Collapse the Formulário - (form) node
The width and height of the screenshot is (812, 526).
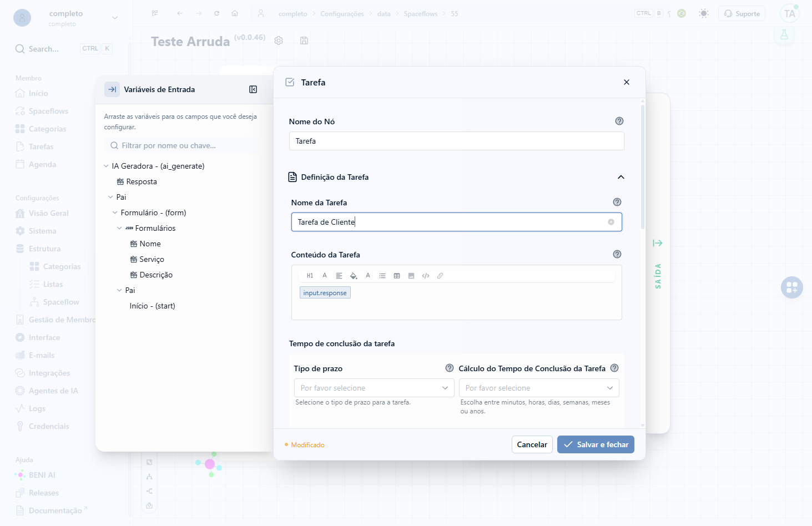[115, 213]
